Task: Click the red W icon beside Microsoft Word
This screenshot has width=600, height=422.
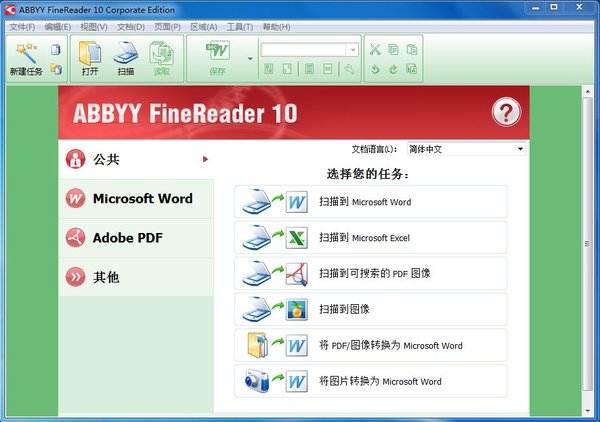Action: (x=75, y=199)
